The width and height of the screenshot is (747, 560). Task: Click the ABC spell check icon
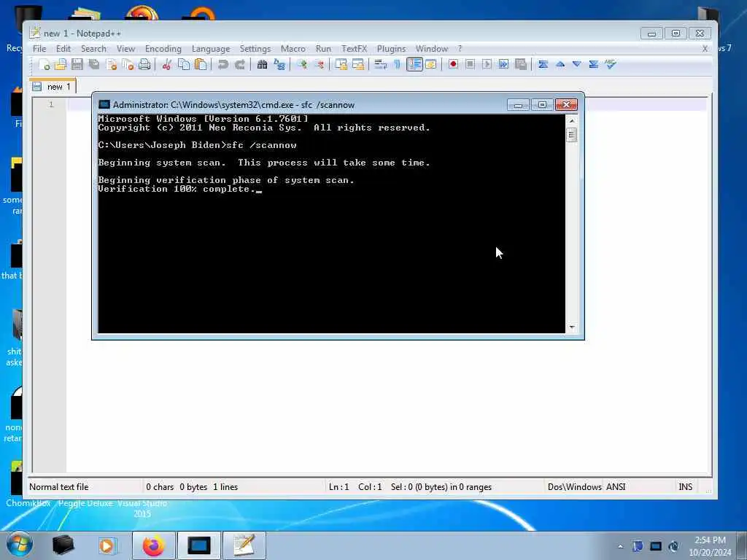[x=611, y=64]
